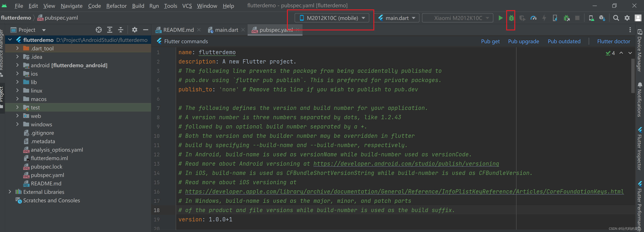The width and height of the screenshot is (644, 232).
Task: Open the Flutter profiler speedometer icon
Action: (x=533, y=18)
